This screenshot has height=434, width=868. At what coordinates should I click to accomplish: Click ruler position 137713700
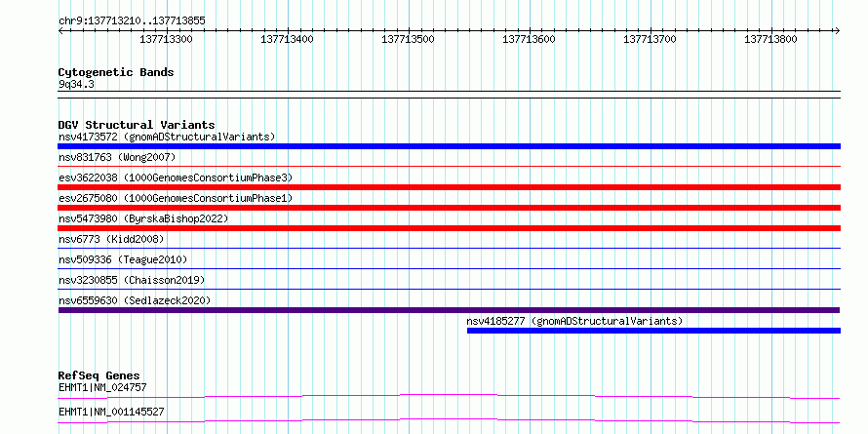tap(650, 39)
